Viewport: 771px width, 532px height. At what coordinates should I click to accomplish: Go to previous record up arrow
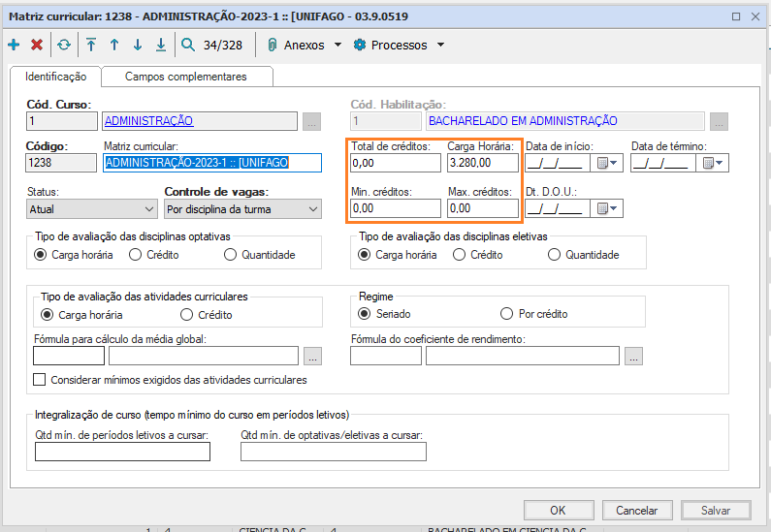point(114,45)
